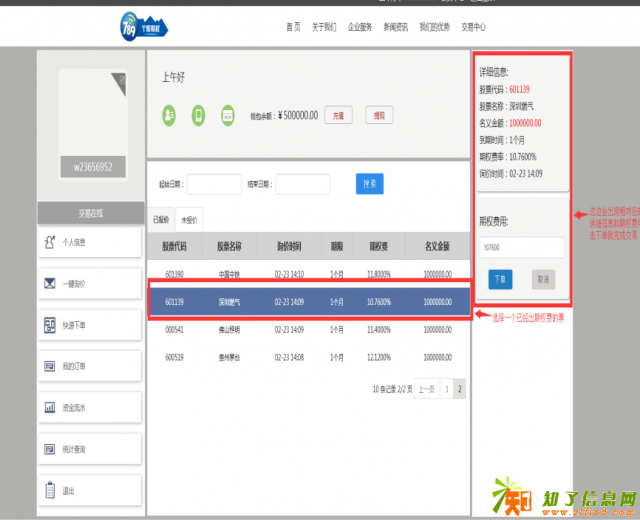
Task: Switch to the 已报价 tab
Action: point(160,219)
